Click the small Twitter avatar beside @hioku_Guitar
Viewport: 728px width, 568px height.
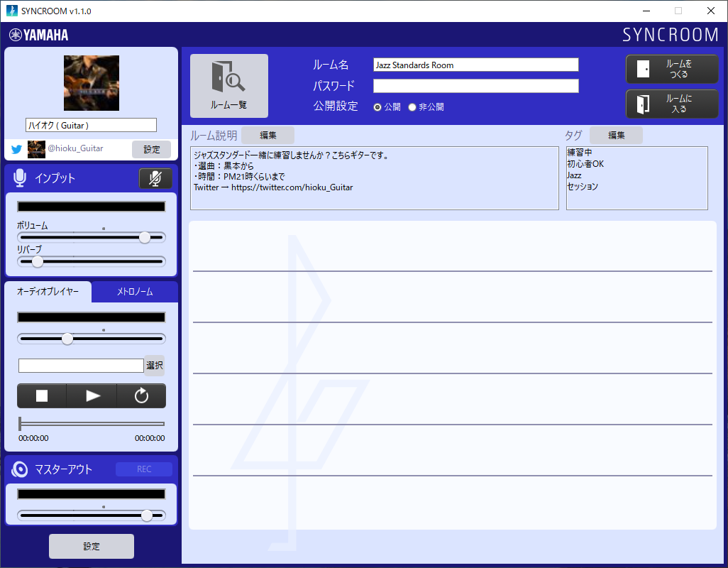point(36,149)
